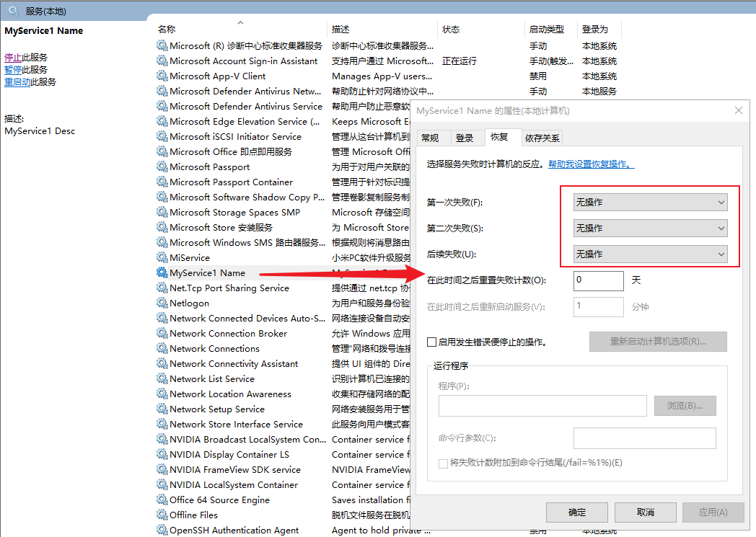Image resolution: width=756 pixels, height=537 pixels.
Task: Click the 确定 button
Action: [577, 512]
